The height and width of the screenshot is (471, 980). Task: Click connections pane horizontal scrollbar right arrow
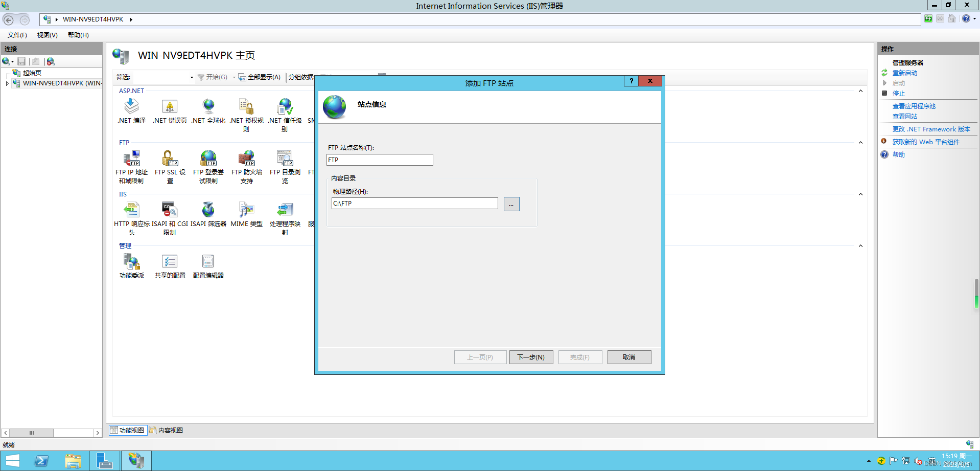coord(98,433)
